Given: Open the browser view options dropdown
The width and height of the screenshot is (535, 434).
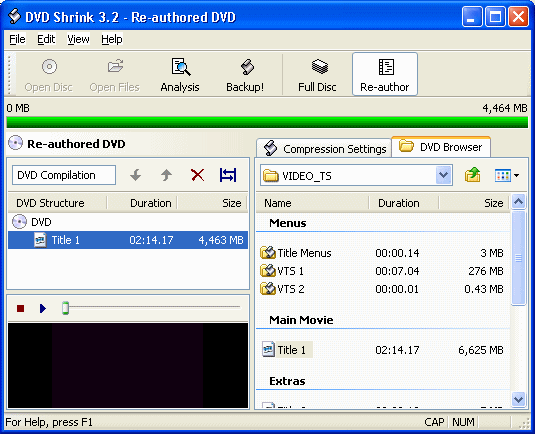Looking at the screenshot, I should [x=507, y=175].
